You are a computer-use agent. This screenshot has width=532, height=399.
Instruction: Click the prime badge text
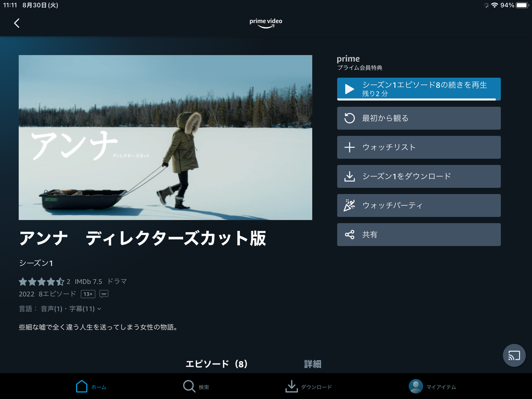348,59
